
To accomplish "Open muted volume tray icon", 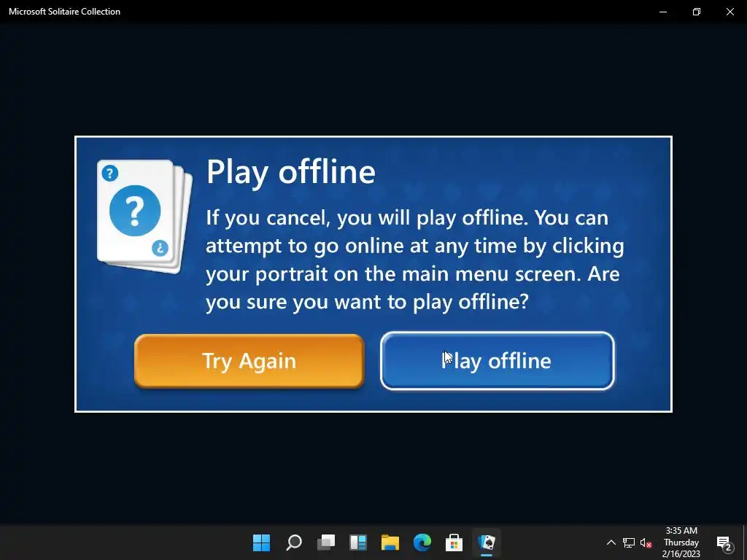I will [646, 542].
